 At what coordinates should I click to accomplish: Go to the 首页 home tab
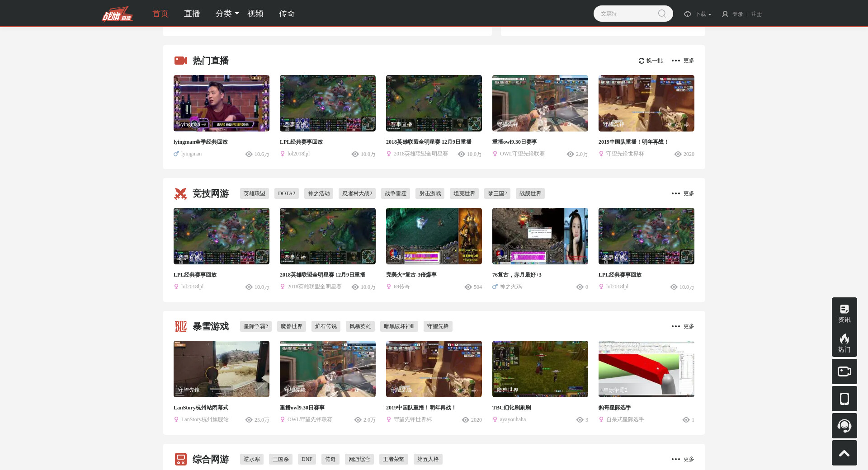pyautogui.click(x=160, y=14)
